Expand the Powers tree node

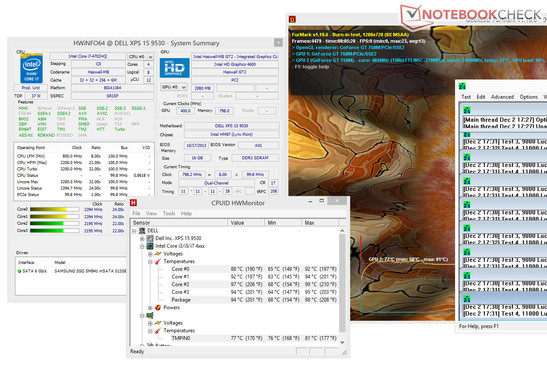pos(150,308)
